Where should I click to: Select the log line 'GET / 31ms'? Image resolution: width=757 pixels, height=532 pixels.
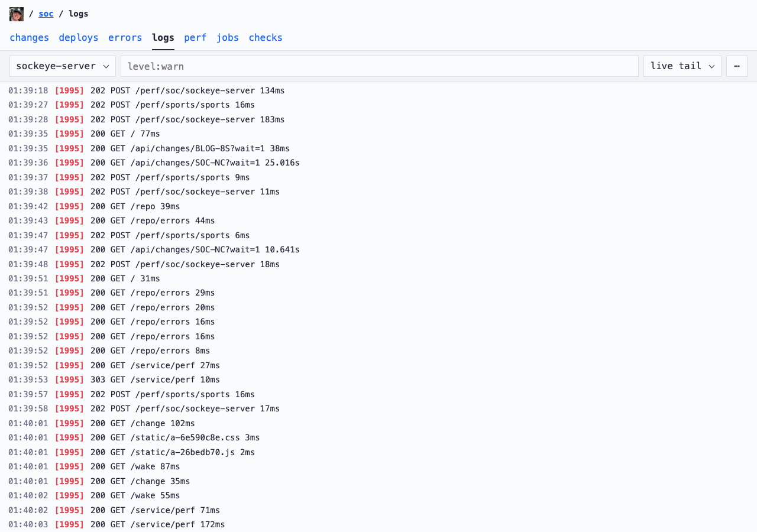click(378, 278)
